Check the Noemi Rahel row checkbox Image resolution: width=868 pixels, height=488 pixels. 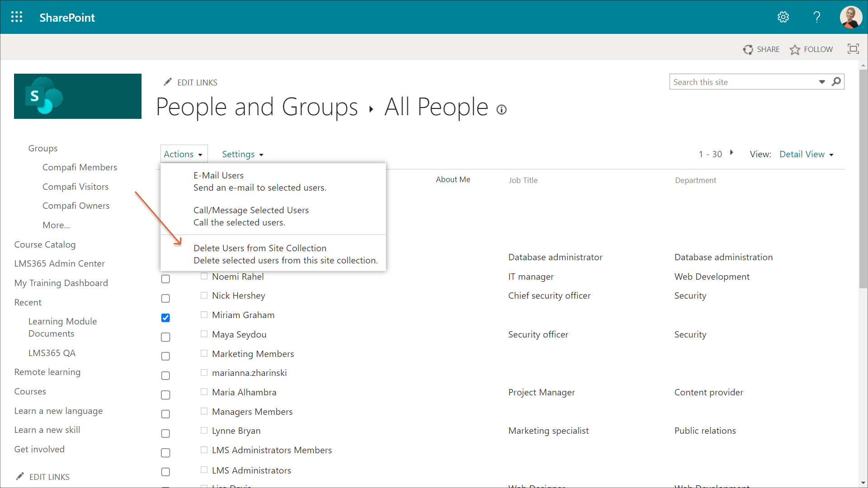pos(165,279)
